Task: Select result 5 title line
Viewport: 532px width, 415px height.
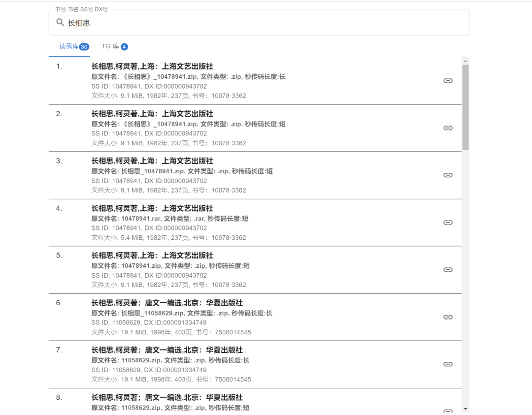Action: pos(152,255)
